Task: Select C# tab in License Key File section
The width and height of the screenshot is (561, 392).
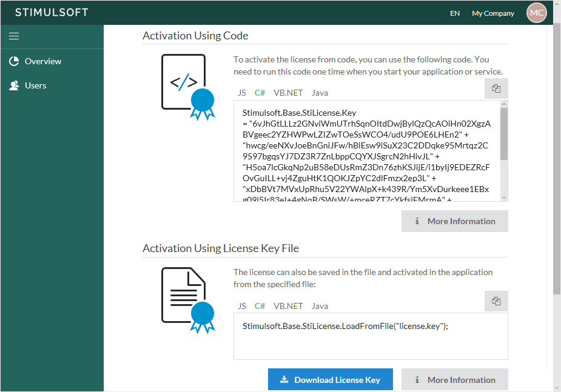Action: [260, 306]
